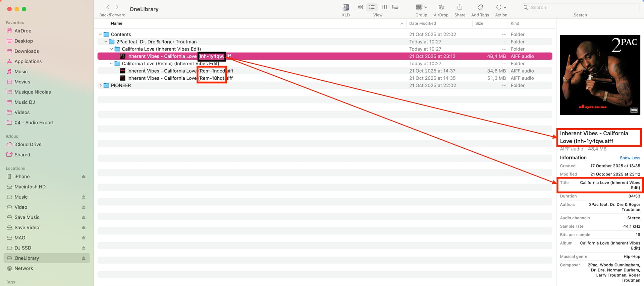Open the Group dropdown menu
The height and width of the screenshot is (286, 644).
(x=421, y=7)
